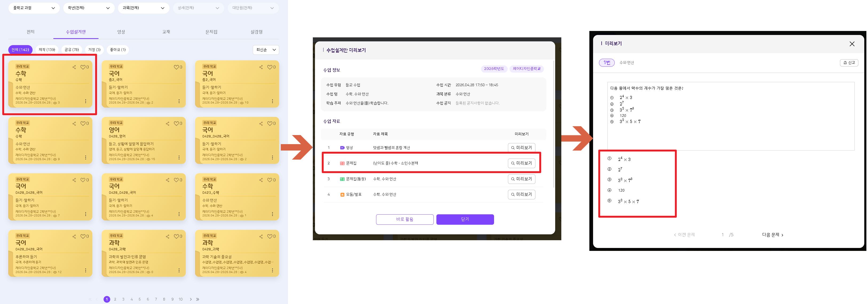
Task: Open the 중학교 과정 dropdown
Action: coord(34,8)
